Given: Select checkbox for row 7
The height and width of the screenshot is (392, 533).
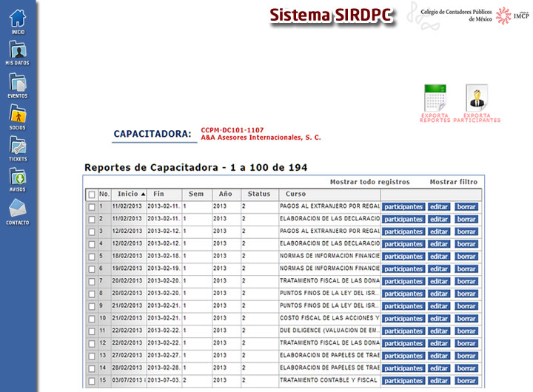Looking at the screenshot, I should [92, 281].
